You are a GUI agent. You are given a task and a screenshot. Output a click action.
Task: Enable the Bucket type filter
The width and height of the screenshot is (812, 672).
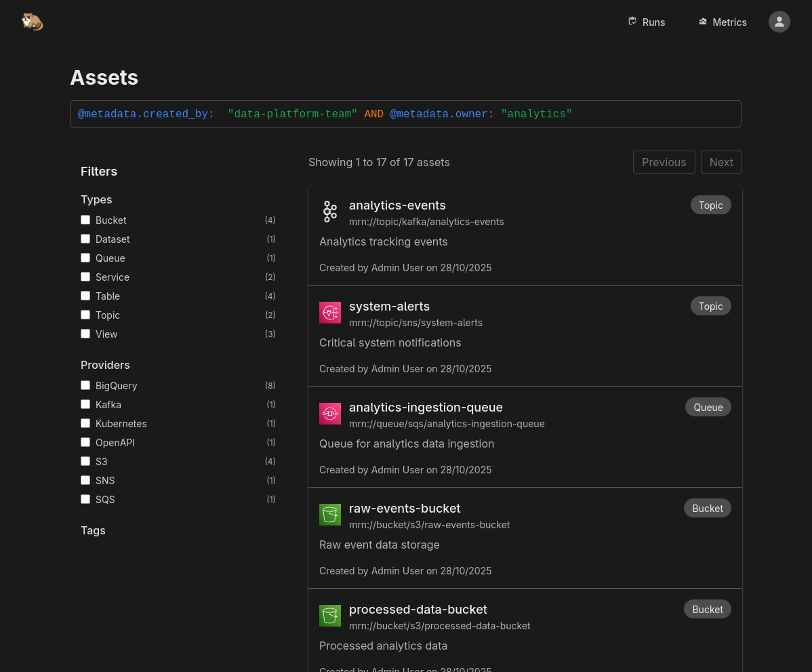pos(85,219)
